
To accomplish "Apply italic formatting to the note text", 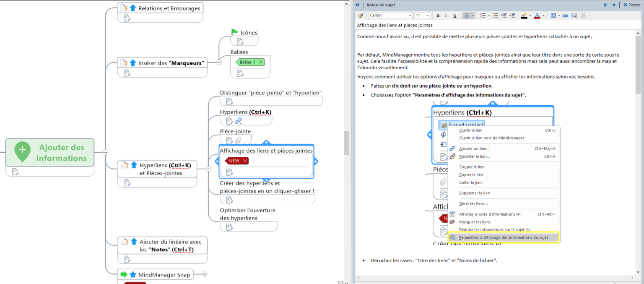I will (x=446, y=15).
